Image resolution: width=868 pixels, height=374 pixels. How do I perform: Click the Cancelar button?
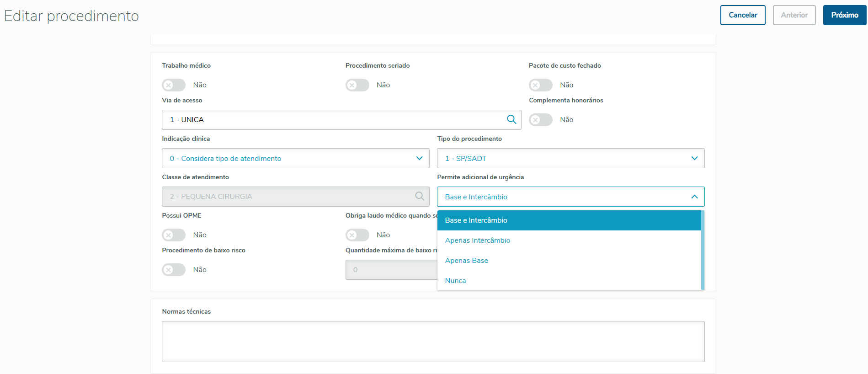[x=743, y=15]
